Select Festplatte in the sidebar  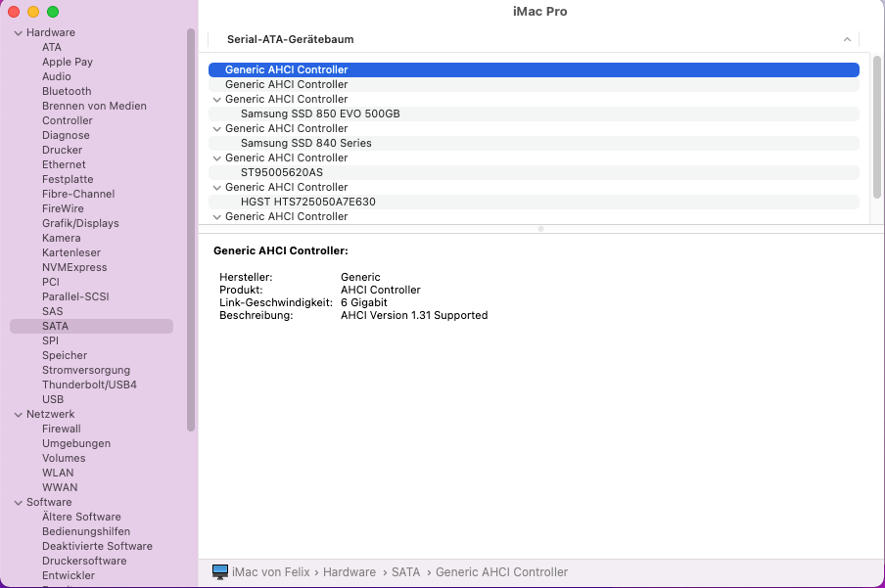[68, 179]
